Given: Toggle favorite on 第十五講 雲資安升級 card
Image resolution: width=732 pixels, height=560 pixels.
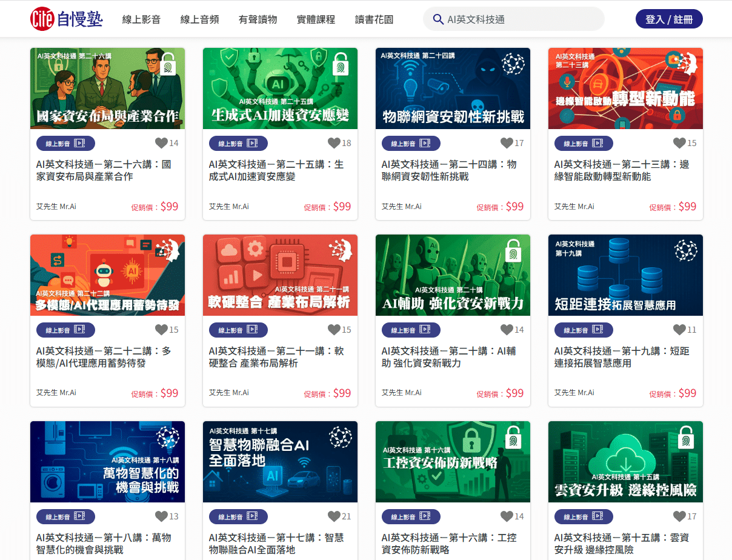Looking at the screenshot, I should pyautogui.click(x=679, y=516).
